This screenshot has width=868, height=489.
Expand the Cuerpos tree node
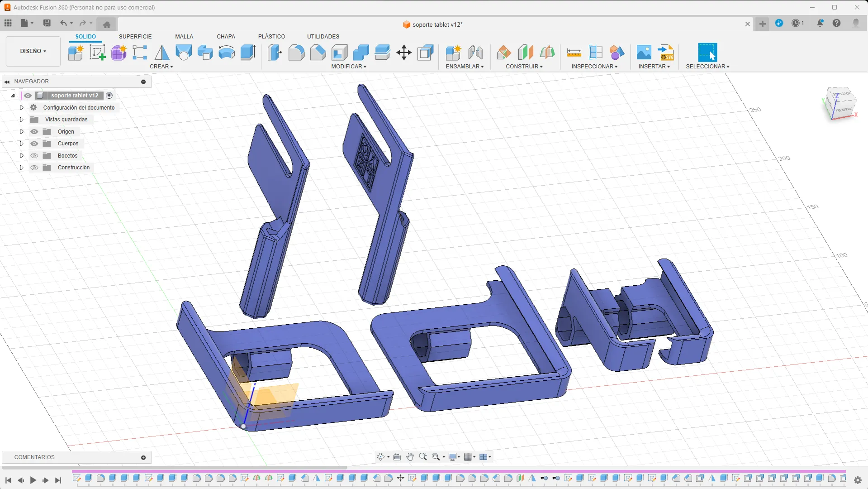[21, 144]
